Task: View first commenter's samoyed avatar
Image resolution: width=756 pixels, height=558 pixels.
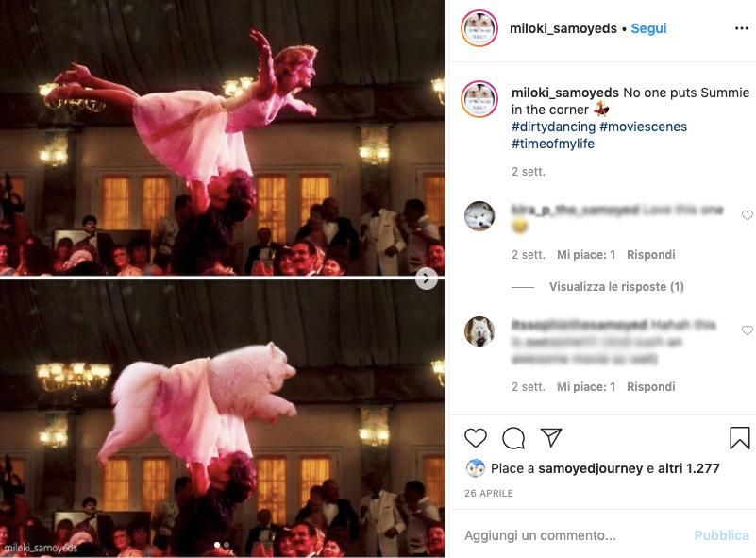Action: (x=479, y=216)
